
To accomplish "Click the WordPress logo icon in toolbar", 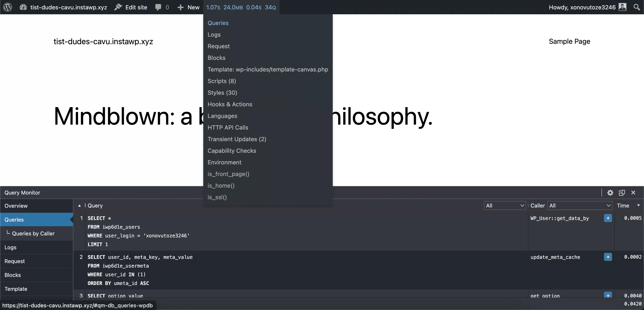I will click(x=8, y=7).
